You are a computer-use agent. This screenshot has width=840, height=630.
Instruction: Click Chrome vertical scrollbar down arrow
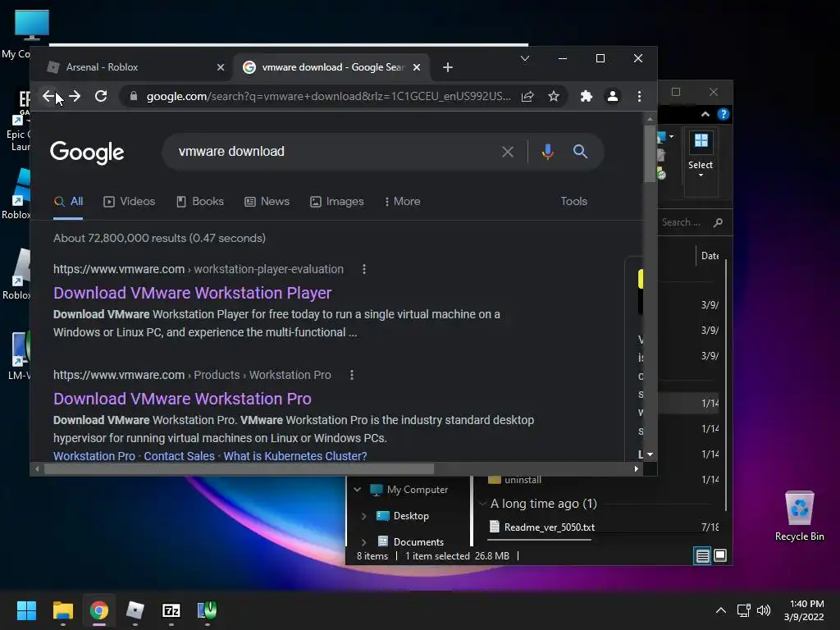(650, 454)
